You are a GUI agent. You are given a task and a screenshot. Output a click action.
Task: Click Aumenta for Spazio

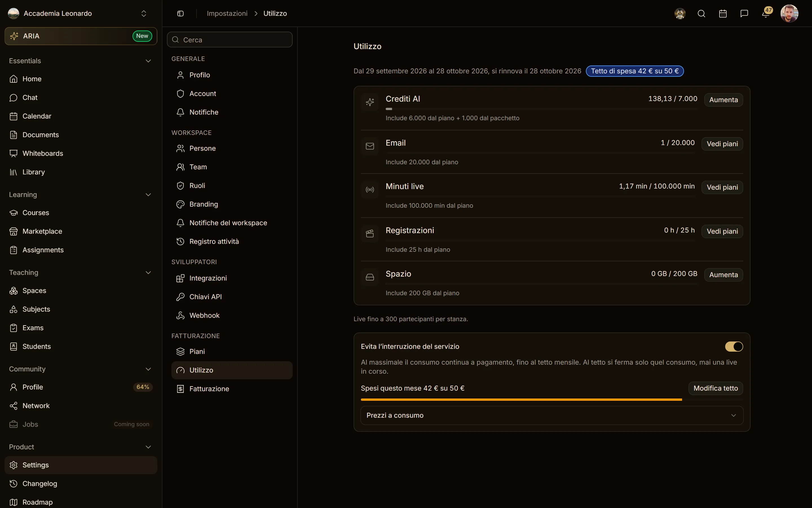pyautogui.click(x=723, y=275)
